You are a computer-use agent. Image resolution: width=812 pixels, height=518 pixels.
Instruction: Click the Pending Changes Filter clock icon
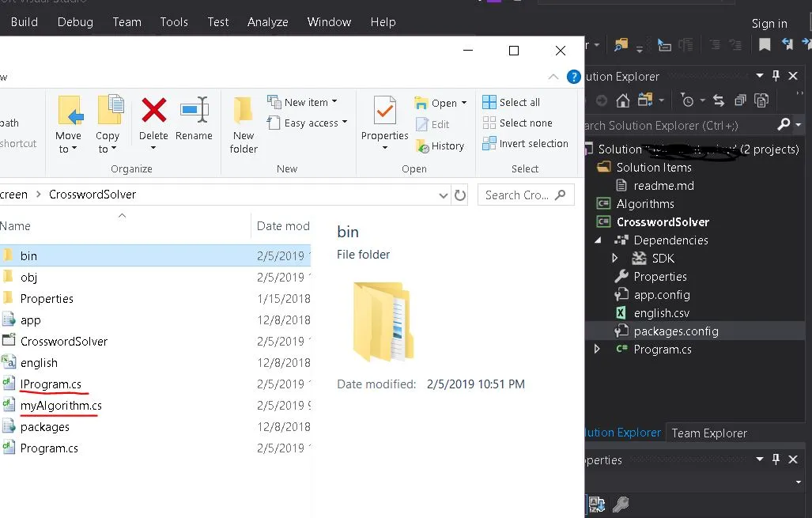pos(687,100)
